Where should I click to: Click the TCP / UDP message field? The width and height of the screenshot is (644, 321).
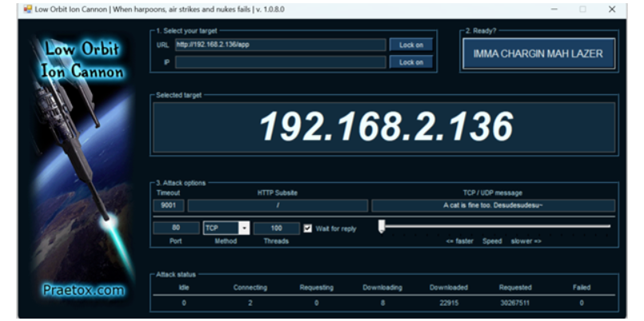click(493, 205)
